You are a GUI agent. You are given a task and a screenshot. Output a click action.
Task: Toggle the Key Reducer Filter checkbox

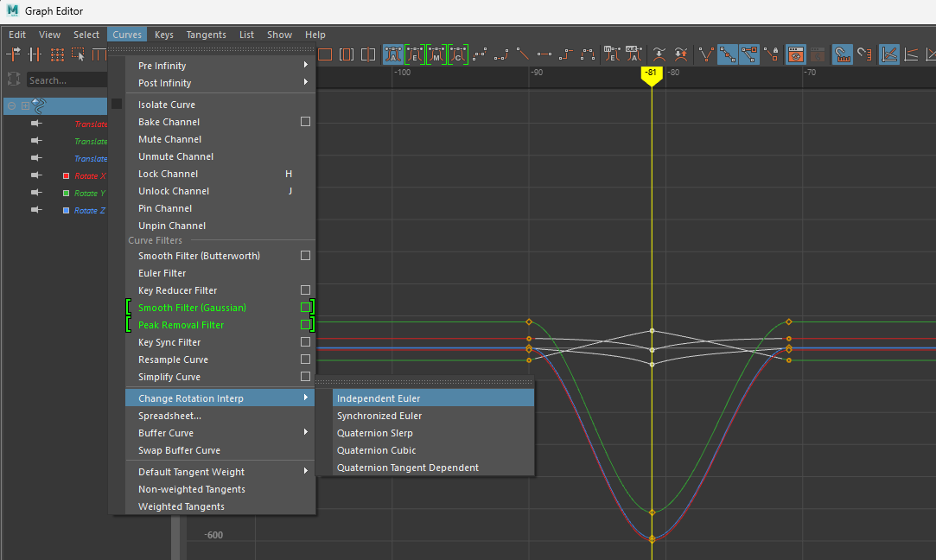tap(304, 290)
